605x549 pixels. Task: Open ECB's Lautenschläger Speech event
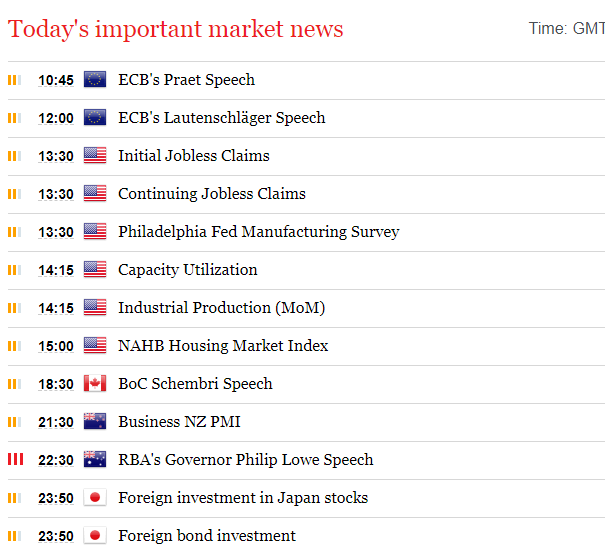[x=222, y=118]
